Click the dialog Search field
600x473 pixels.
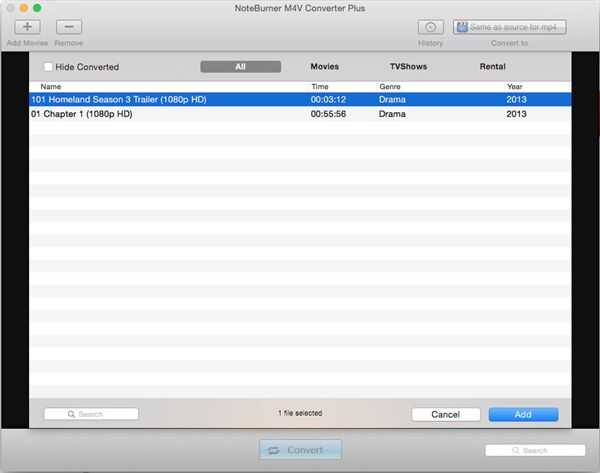click(x=91, y=414)
